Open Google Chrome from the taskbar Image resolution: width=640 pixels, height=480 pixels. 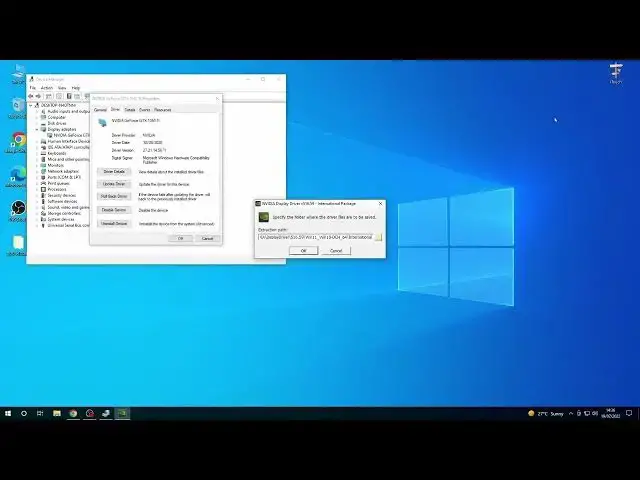(x=73, y=413)
